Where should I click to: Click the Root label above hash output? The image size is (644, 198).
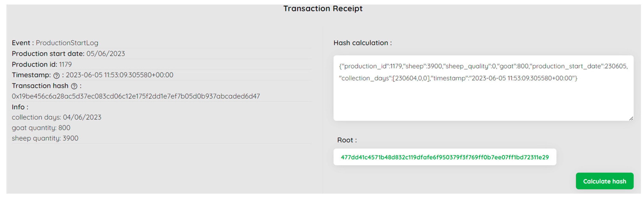click(x=347, y=140)
